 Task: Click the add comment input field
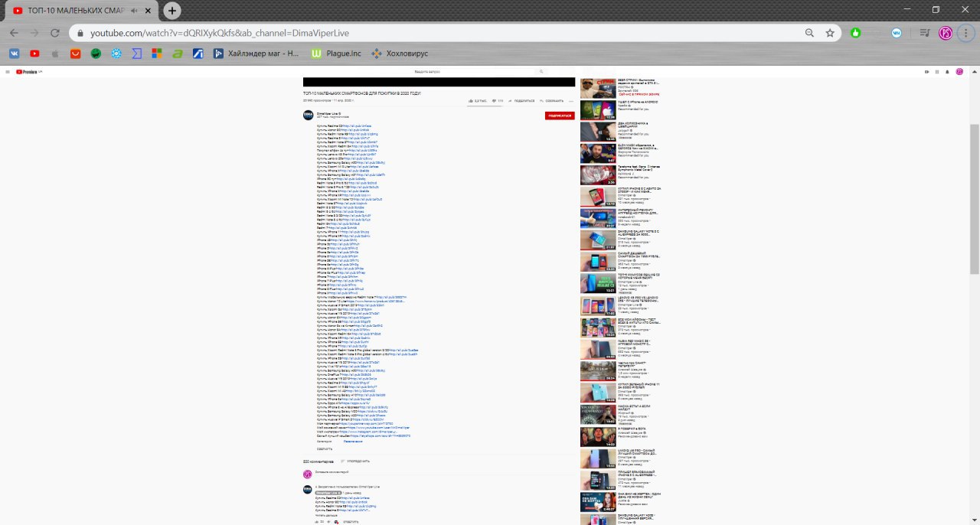tap(444, 473)
